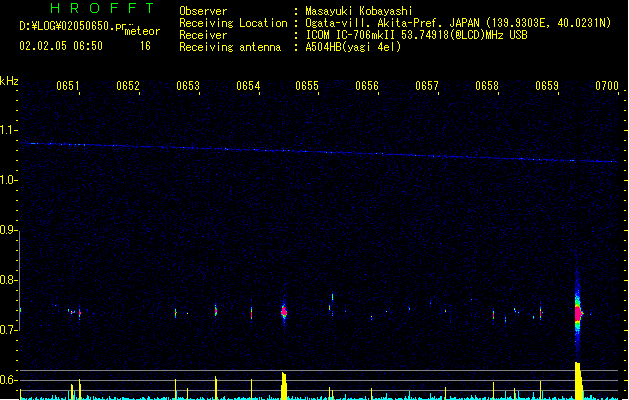Click the Receiving Location label
Image resolution: width=629 pixels, height=400 pixels.
pyautogui.click(x=233, y=23)
